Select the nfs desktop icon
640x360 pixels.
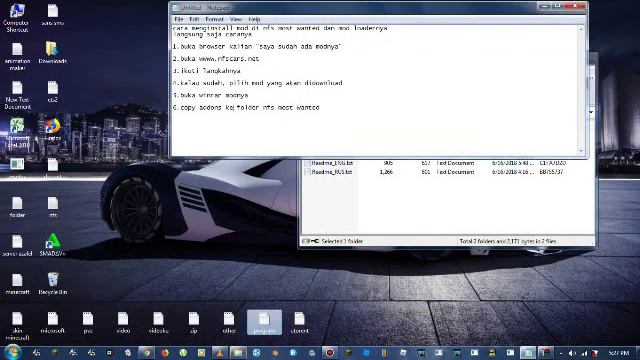[53, 207]
